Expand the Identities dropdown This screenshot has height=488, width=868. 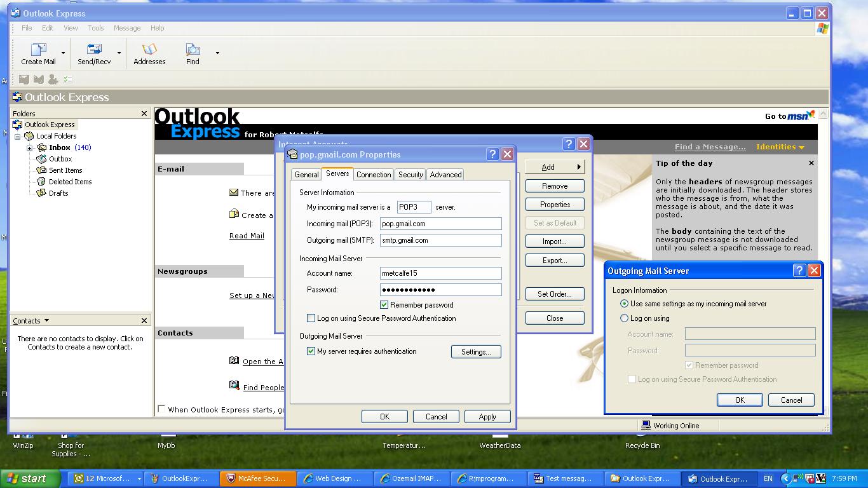tap(780, 147)
